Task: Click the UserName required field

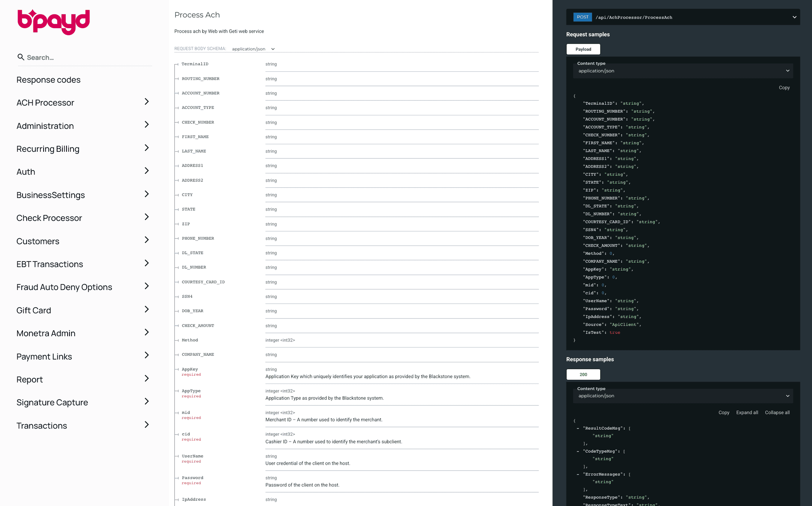Action: 192,458
